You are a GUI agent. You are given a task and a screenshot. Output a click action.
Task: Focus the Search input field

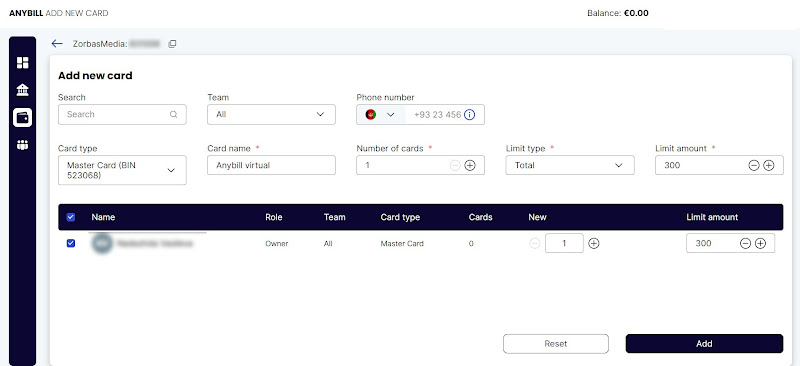click(x=122, y=114)
